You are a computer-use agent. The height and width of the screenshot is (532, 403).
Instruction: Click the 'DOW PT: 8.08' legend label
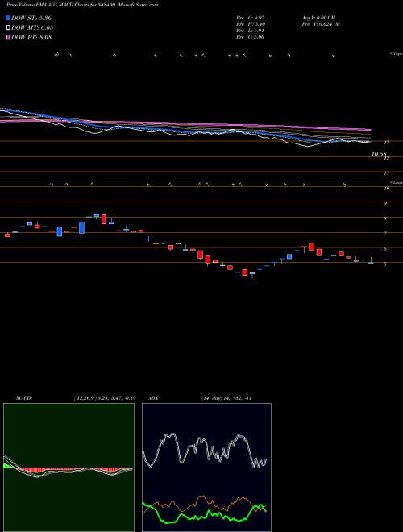[31, 37]
